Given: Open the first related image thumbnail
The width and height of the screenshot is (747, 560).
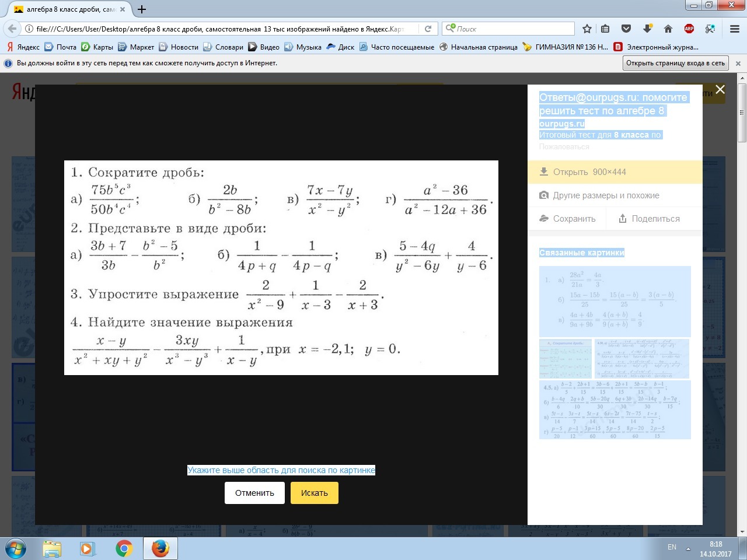Looking at the screenshot, I should [615, 302].
